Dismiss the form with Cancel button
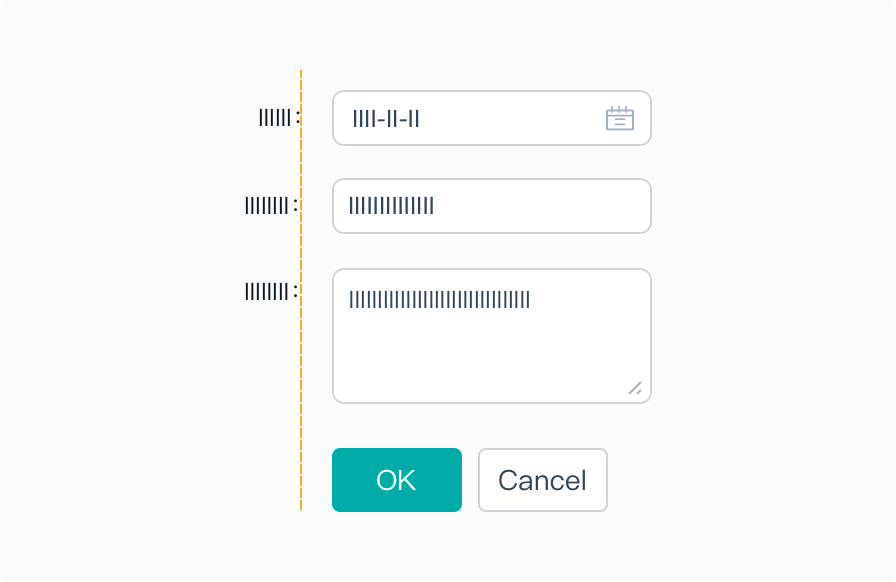The image size is (896, 582). pos(542,480)
